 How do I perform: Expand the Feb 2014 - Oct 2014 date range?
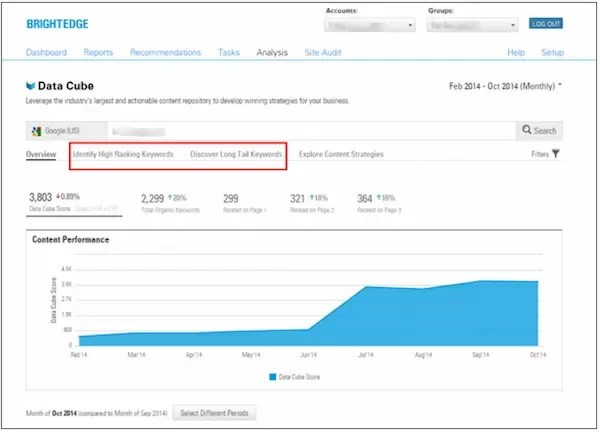[x=505, y=86]
